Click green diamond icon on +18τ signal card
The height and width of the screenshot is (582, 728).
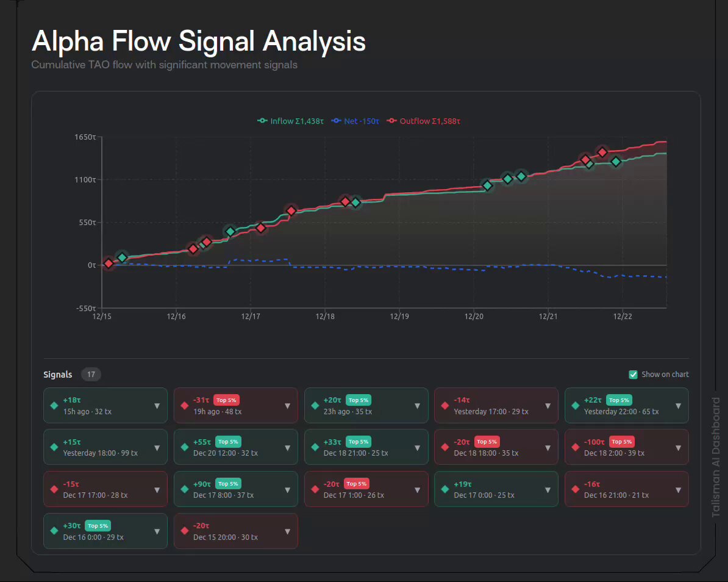pos(54,406)
